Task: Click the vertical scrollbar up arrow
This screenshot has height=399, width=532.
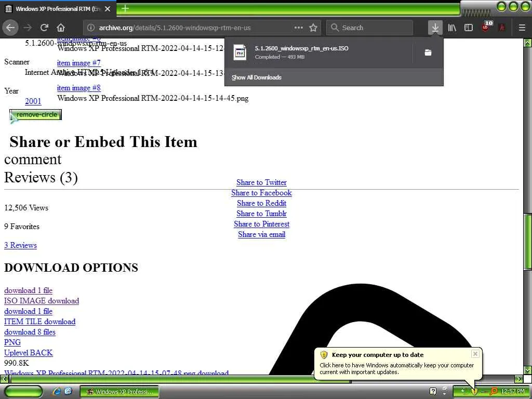Action: [x=527, y=43]
